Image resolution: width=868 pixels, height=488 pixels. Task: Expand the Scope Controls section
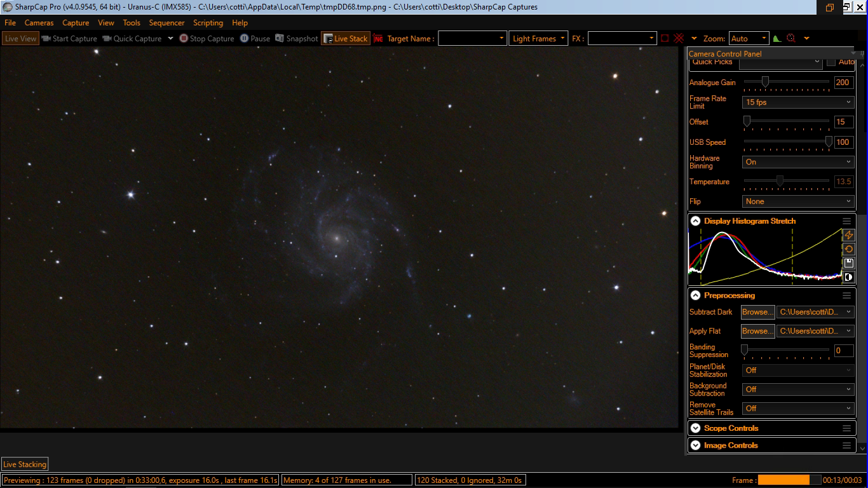(731, 428)
